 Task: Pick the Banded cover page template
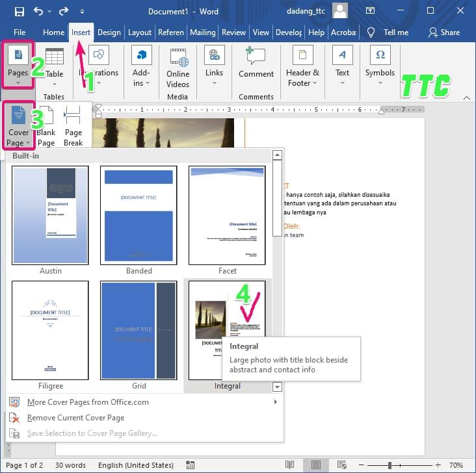(139, 215)
